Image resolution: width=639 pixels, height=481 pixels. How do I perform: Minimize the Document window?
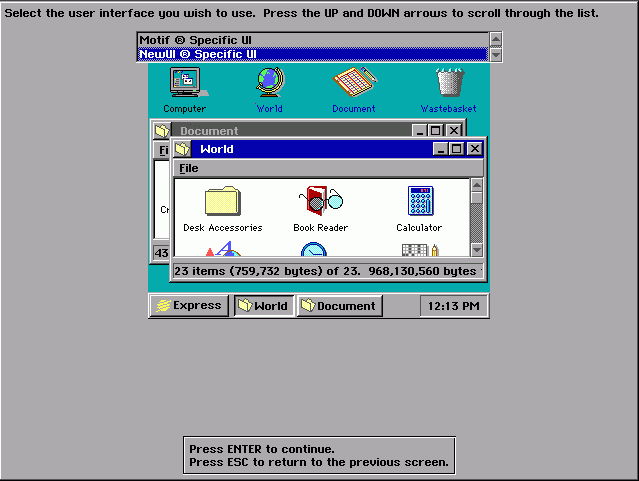coord(420,130)
